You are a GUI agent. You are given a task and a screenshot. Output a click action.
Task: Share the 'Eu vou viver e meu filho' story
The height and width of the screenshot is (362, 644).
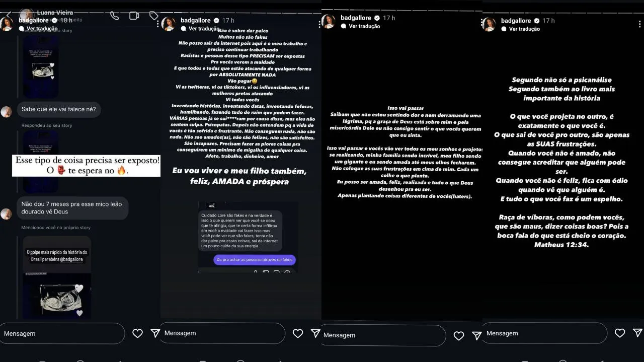(315, 333)
